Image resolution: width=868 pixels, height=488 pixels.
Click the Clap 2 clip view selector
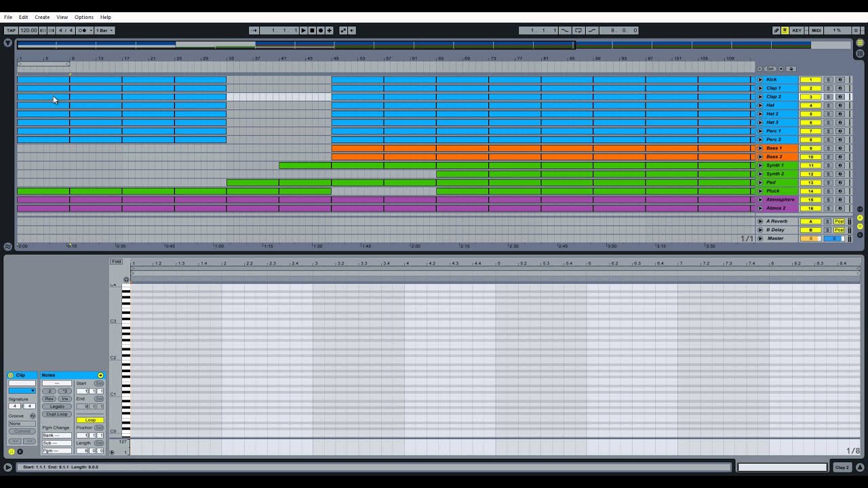point(842,468)
